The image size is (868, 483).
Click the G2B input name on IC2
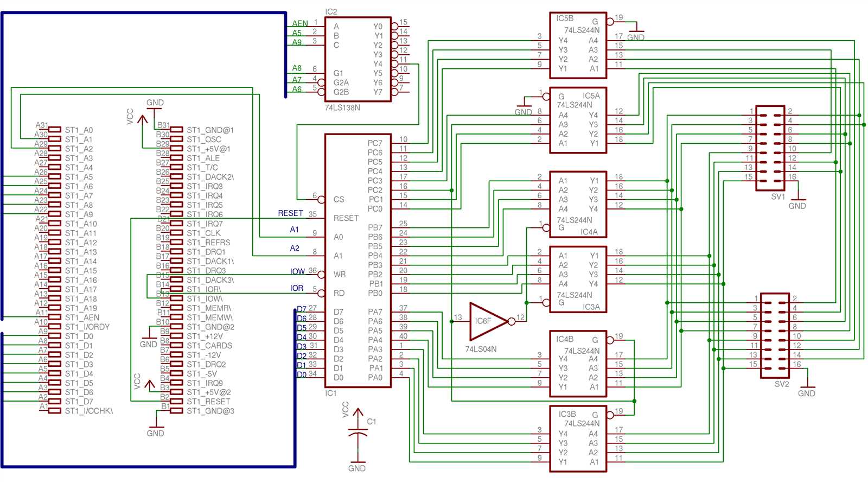(341, 92)
